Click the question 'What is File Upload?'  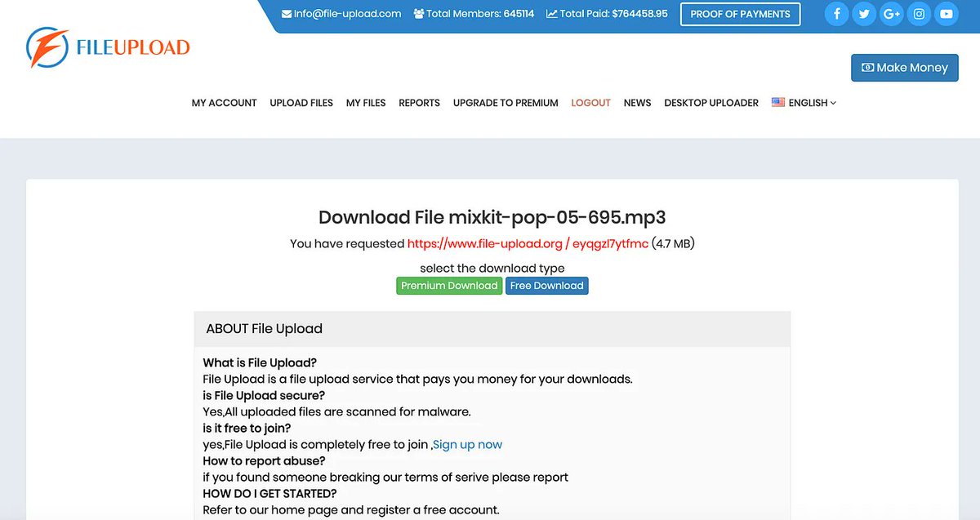(260, 363)
